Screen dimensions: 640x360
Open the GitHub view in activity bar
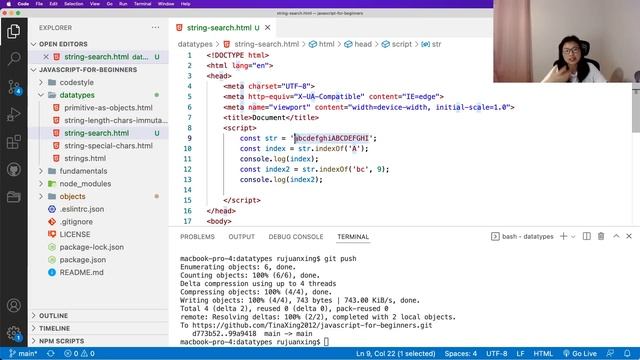13,169
